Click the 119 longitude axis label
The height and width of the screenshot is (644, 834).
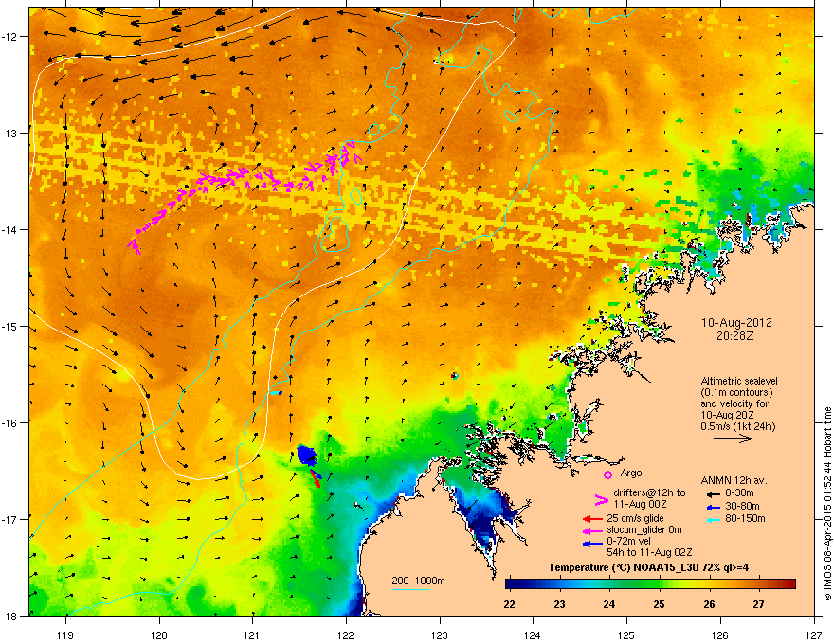(66, 635)
